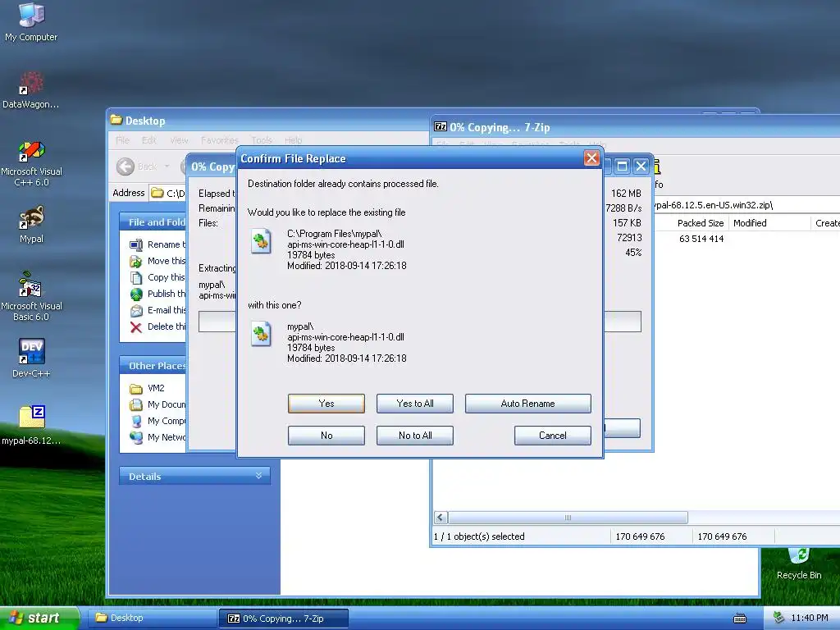Click Start button on taskbar

coord(39,619)
